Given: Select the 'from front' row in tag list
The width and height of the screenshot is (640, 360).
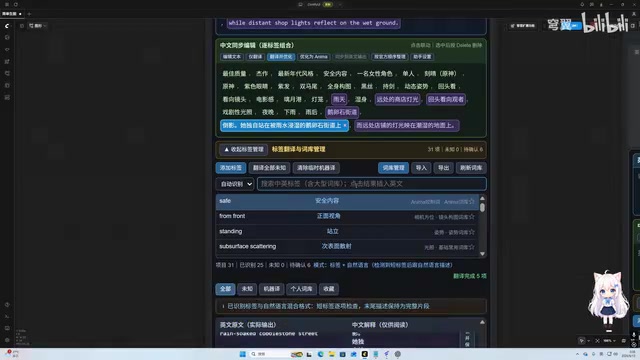Looking at the screenshot, I should [x=347, y=217].
